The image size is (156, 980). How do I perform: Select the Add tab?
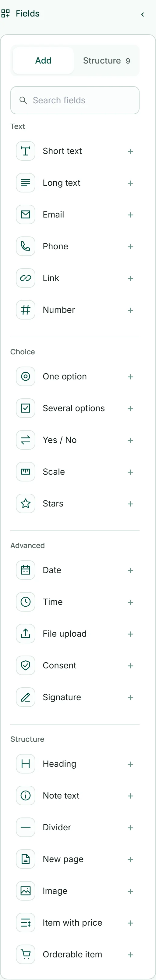pyautogui.click(x=43, y=60)
